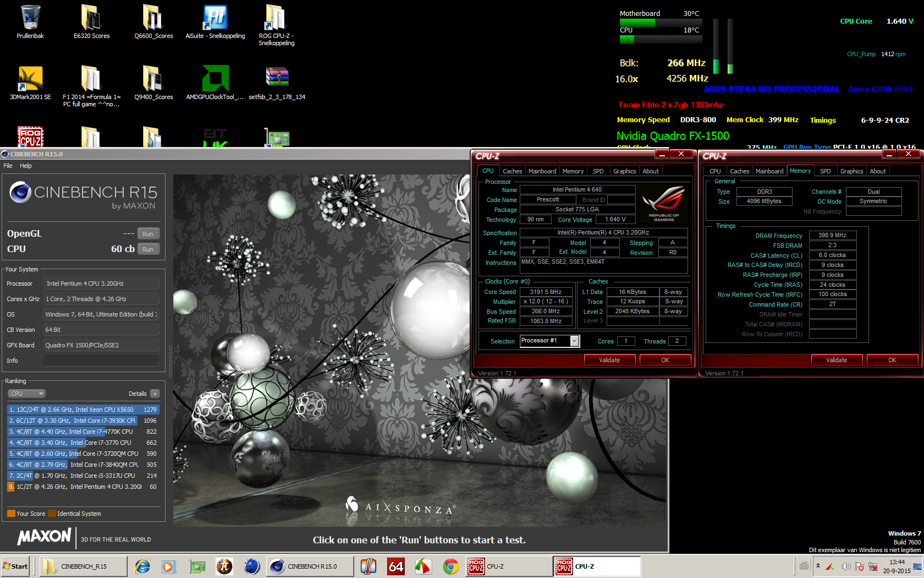Viewport: 924px width, 578px height.
Task: Select the Core i7-3930K ranking row
Action: pos(83,421)
